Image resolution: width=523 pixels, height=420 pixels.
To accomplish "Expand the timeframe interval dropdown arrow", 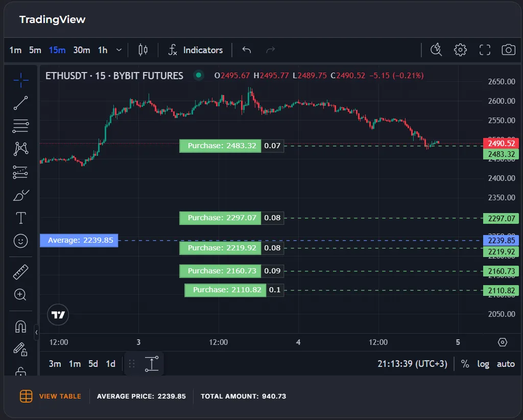I will tap(119, 50).
